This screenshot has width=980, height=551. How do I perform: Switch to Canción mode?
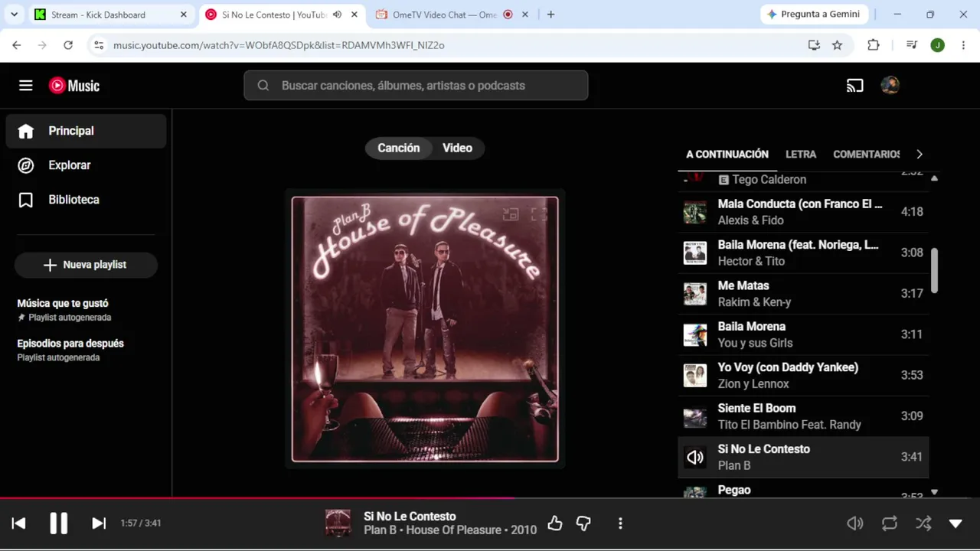(x=399, y=148)
